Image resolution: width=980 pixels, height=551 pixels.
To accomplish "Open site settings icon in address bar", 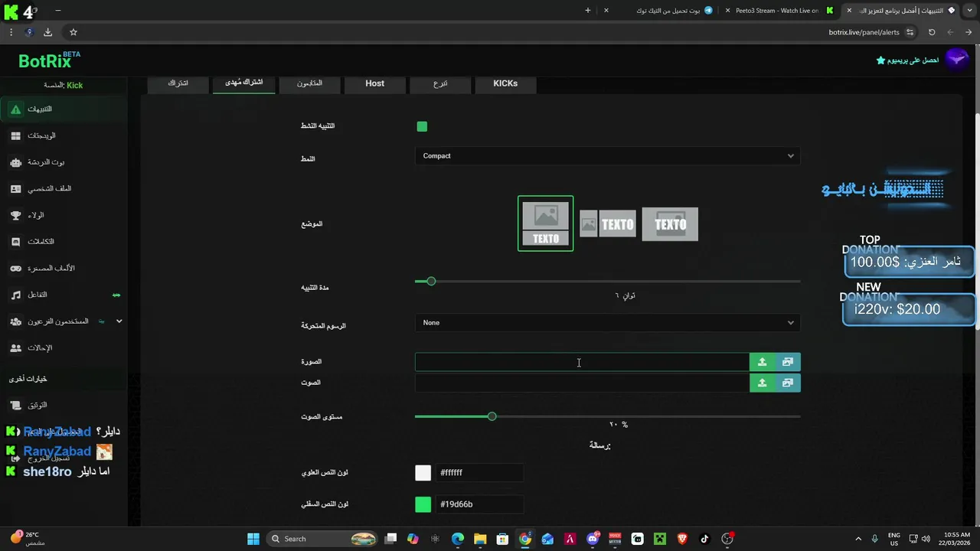I will [x=910, y=32].
